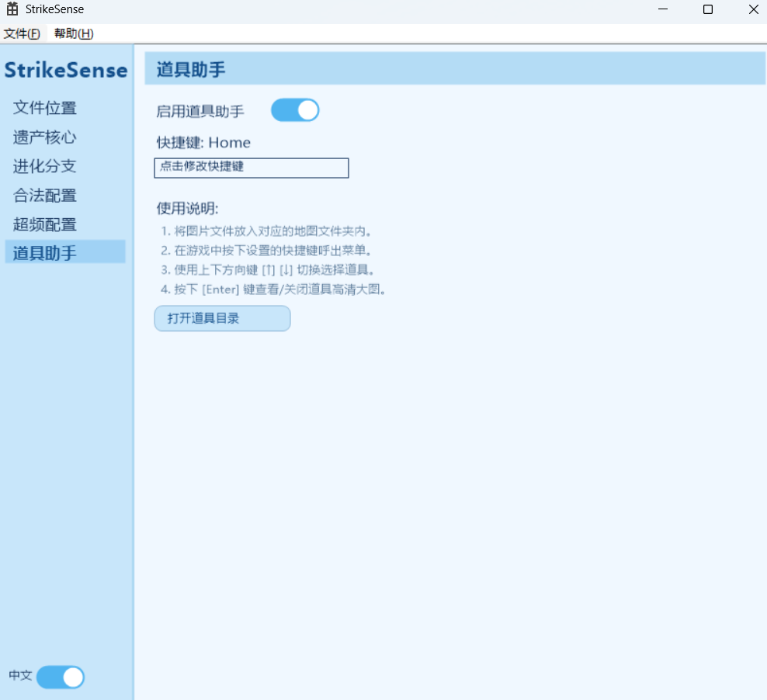
Task: Maximize the StrikeSense window
Action: (x=708, y=9)
